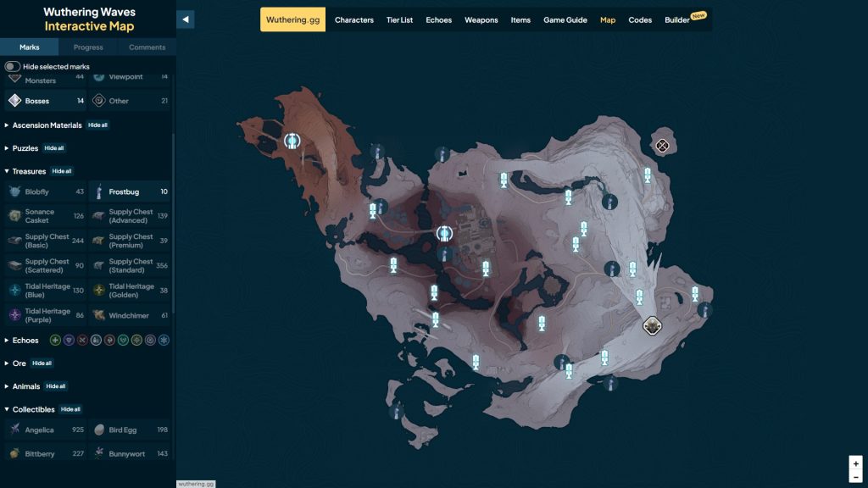Toggle Supply Chest (Premium) marks

click(x=130, y=241)
